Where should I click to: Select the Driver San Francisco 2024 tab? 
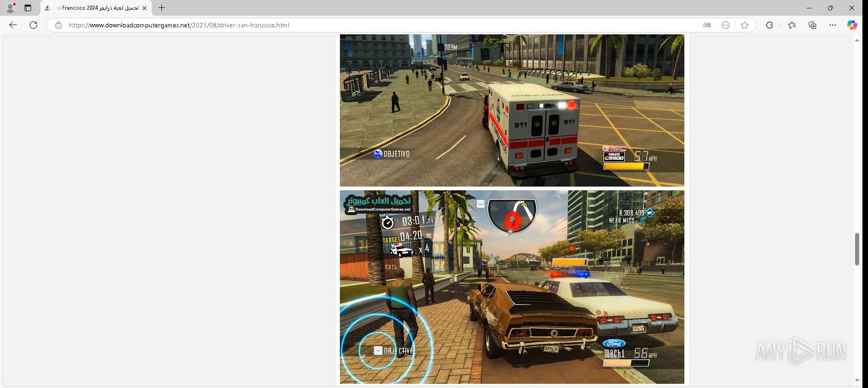point(96,8)
